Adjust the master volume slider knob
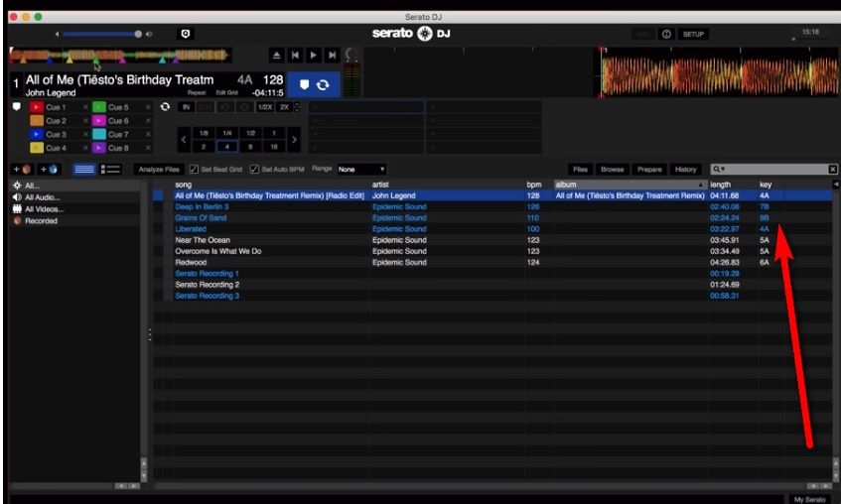This screenshot has height=504, width=841. (138, 34)
